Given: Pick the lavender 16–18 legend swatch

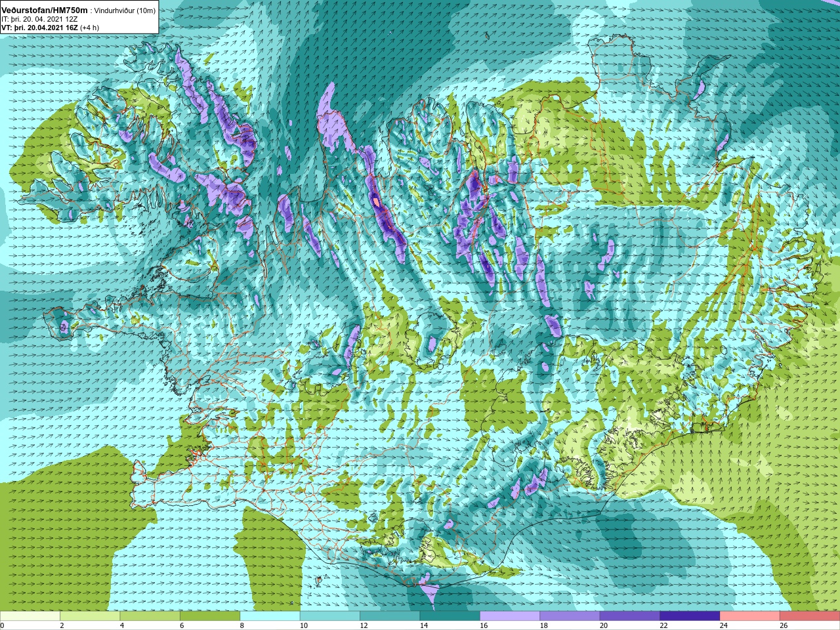Looking at the screenshot, I should coord(510,616).
